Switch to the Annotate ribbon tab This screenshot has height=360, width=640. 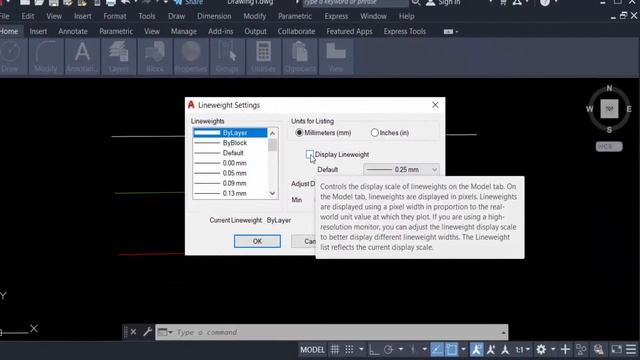coord(73,31)
